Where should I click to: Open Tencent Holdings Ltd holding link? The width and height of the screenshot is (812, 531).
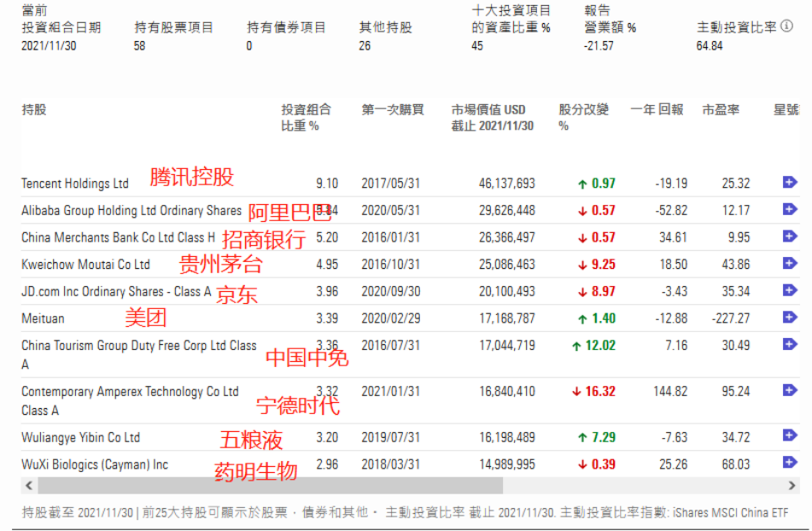[74, 184]
